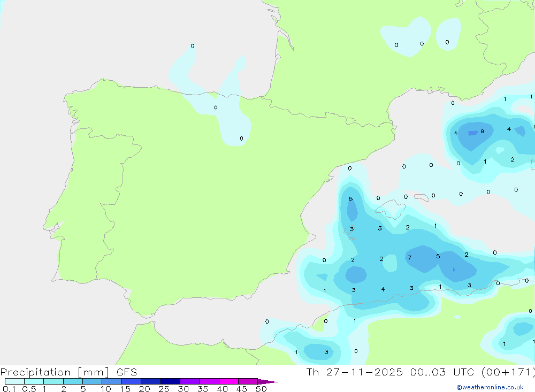This screenshot has width=535, height=392.
Task: Pick the 1–2 mm legend color box
Action: tap(53, 381)
